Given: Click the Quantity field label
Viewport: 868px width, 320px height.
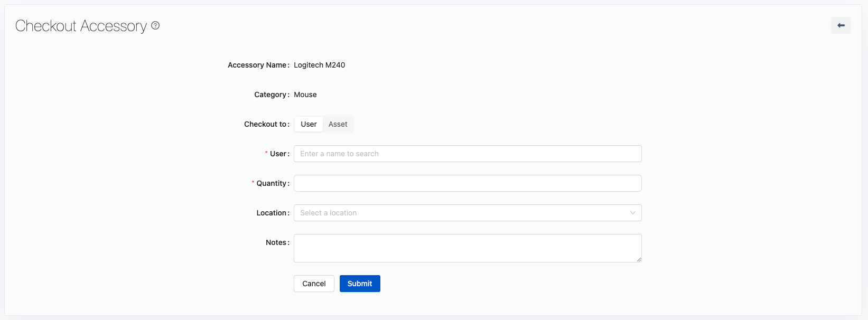Looking at the screenshot, I should 272,183.
